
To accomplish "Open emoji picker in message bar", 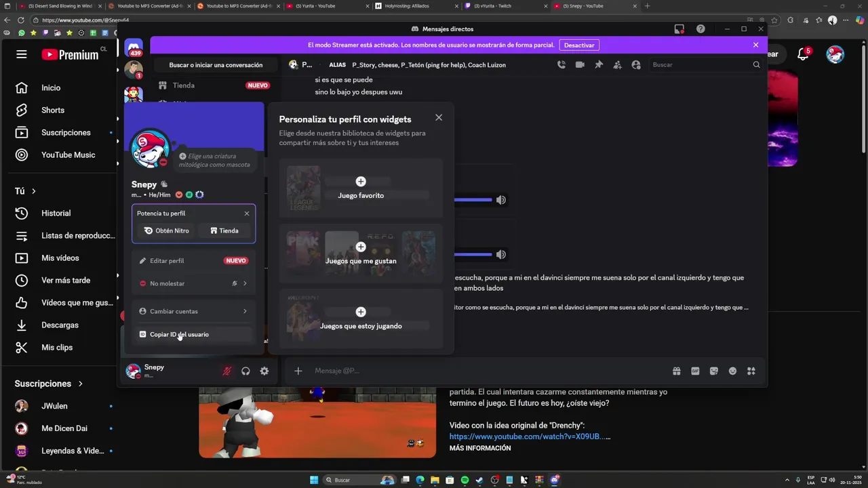I will 732,371.
